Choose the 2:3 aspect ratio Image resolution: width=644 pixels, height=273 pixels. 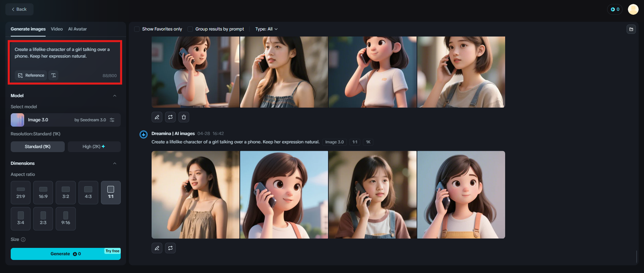coord(43,219)
